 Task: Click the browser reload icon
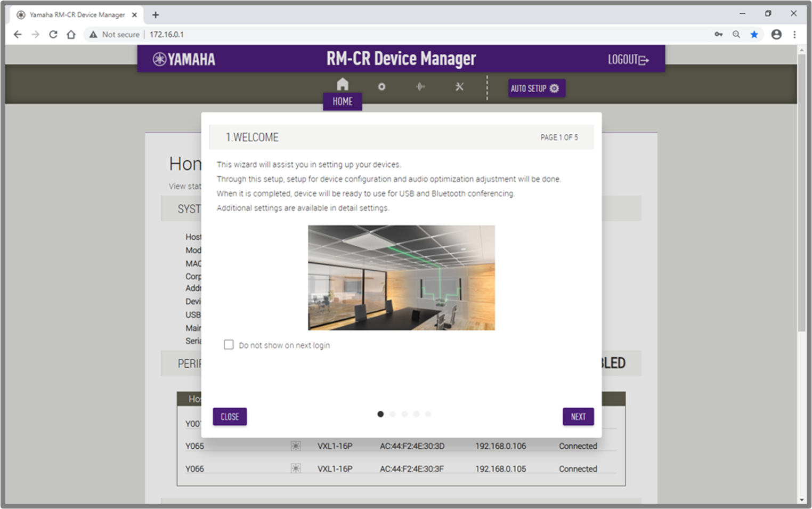53,35
